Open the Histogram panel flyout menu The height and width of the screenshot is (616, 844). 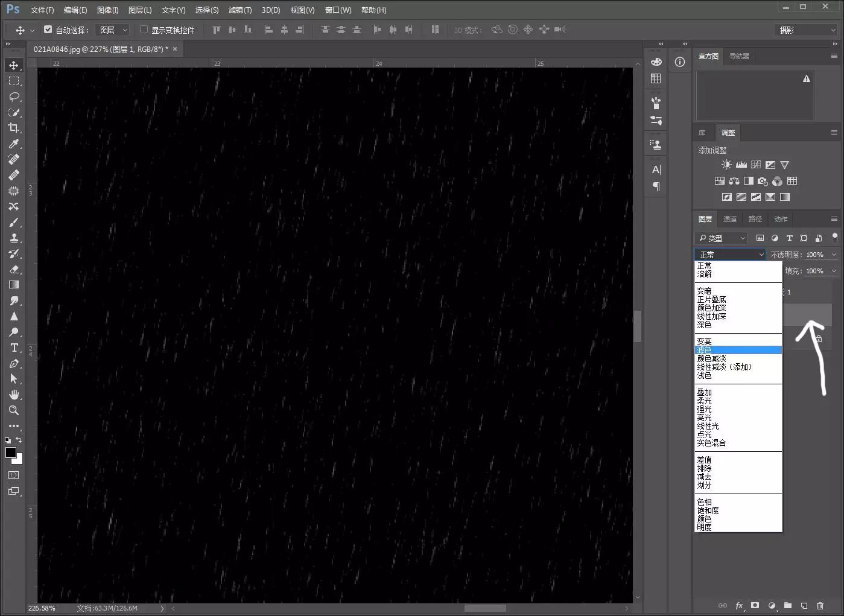834,56
